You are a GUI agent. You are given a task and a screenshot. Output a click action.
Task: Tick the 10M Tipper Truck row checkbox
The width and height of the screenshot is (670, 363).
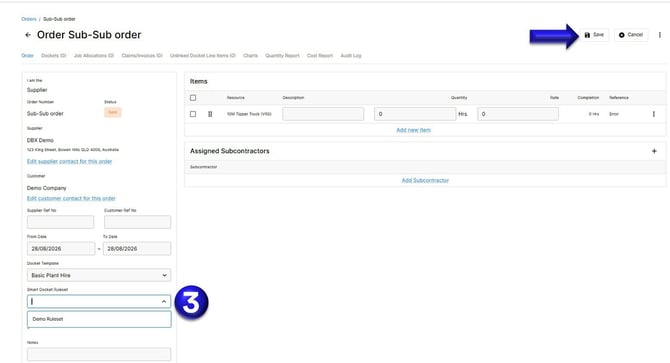click(x=193, y=114)
